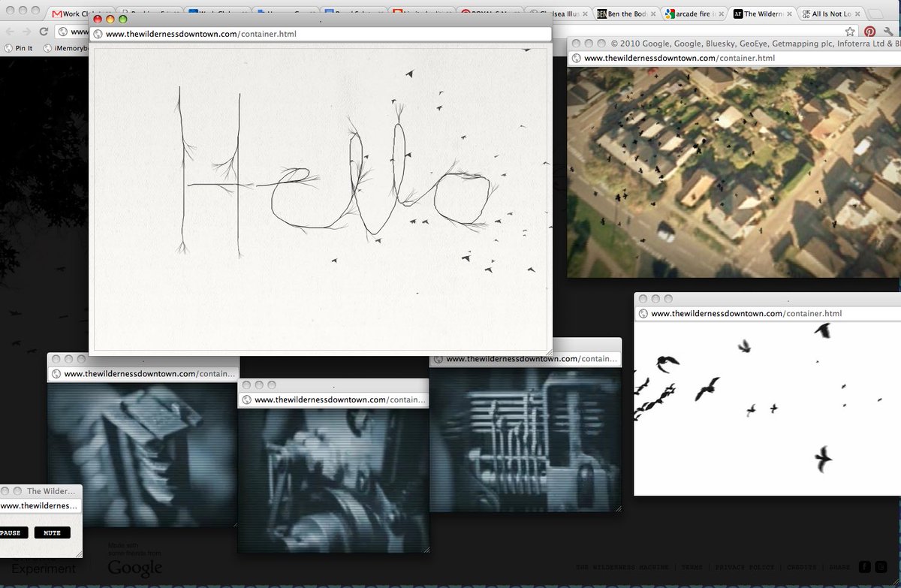Open the iMemory bookmark
This screenshot has width=901, height=588.
click(x=66, y=47)
